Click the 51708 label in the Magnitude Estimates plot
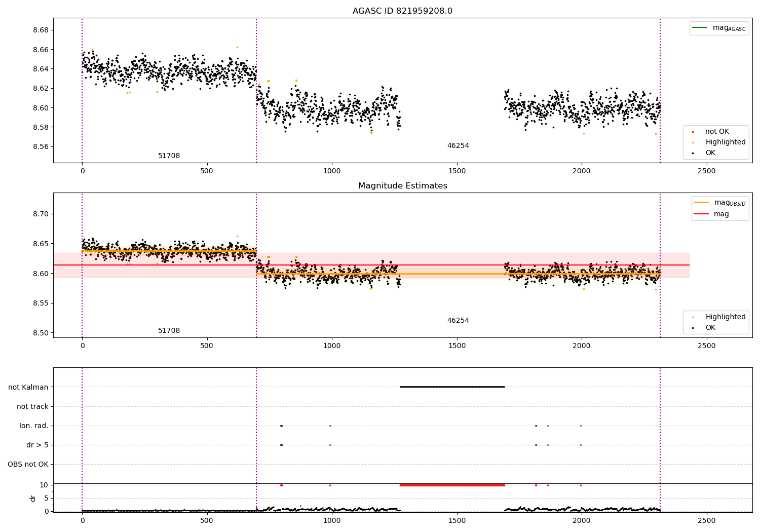The height and width of the screenshot is (532, 760). 169,331
